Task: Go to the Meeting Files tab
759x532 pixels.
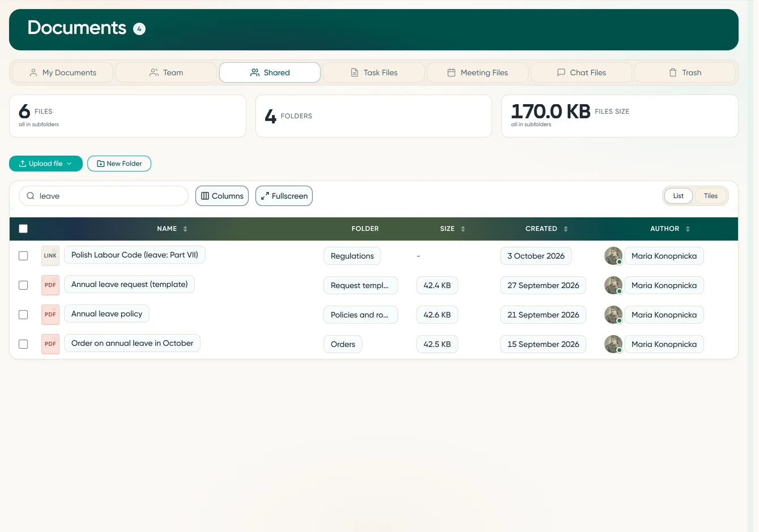Action: (477, 72)
